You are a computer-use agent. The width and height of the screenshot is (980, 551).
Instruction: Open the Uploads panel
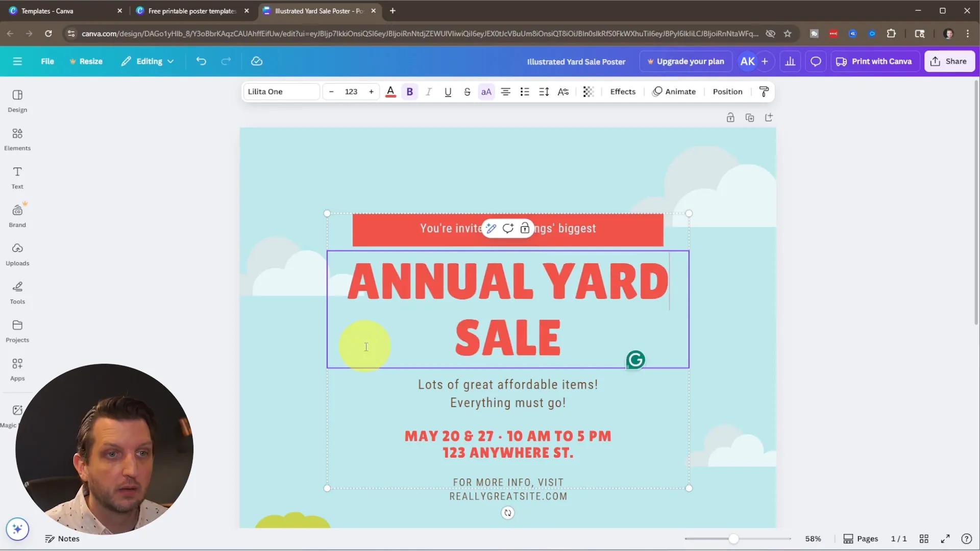(x=17, y=254)
